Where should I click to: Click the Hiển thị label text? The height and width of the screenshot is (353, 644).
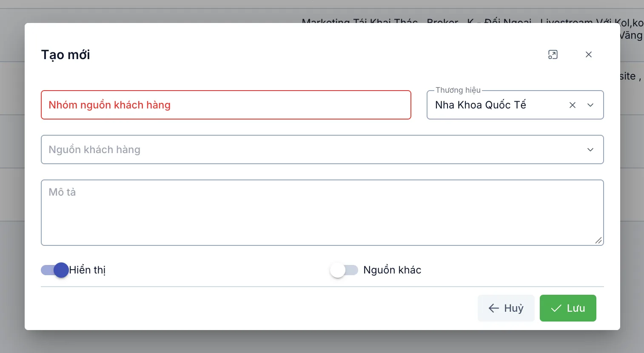pos(87,270)
